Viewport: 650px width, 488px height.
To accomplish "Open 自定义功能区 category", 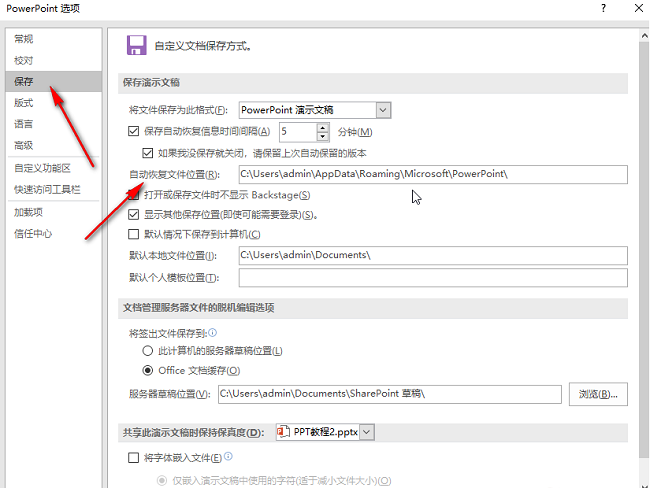I will click(x=54, y=168).
